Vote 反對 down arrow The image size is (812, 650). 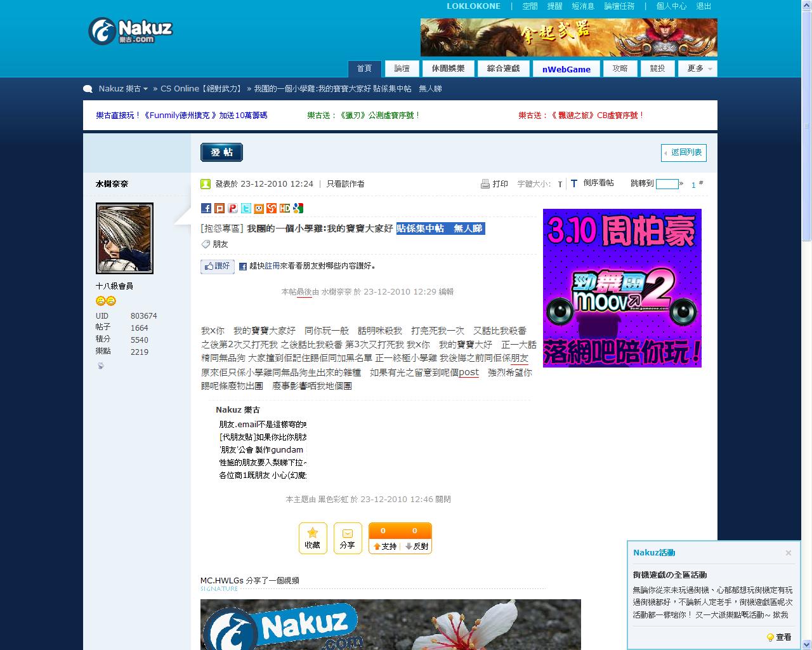(x=416, y=546)
